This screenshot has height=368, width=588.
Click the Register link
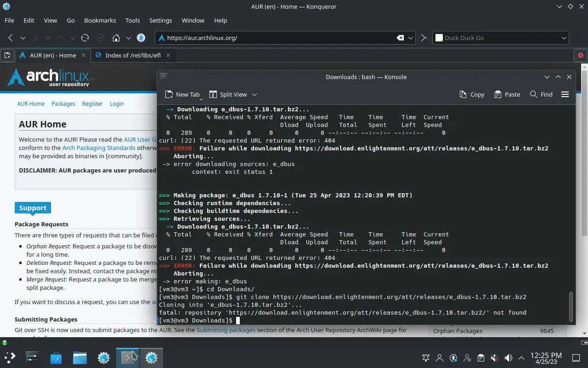click(92, 103)
